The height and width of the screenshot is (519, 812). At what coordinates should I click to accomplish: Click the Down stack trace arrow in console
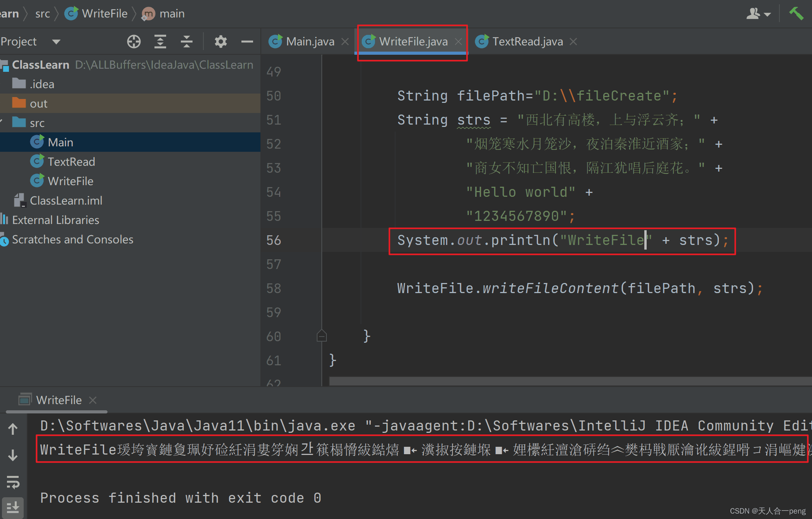click(13, 455)
